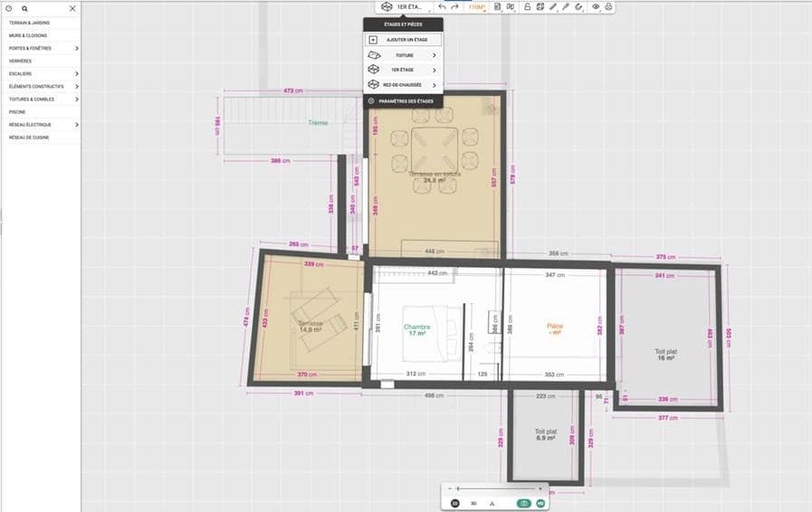
Task: Choose Rez-de-chaussée from floors menu
Action: click(x=403, y=85)
